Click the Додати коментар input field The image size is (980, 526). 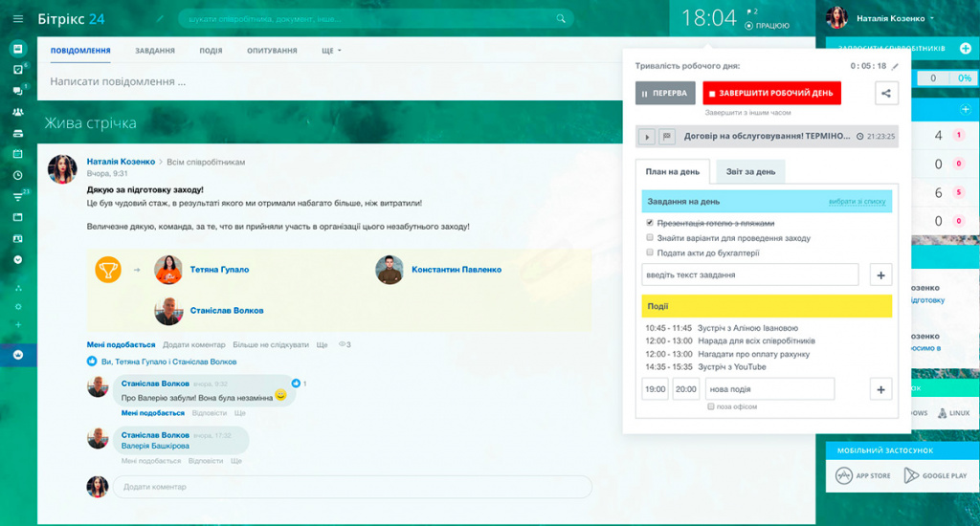click(352, 487)
